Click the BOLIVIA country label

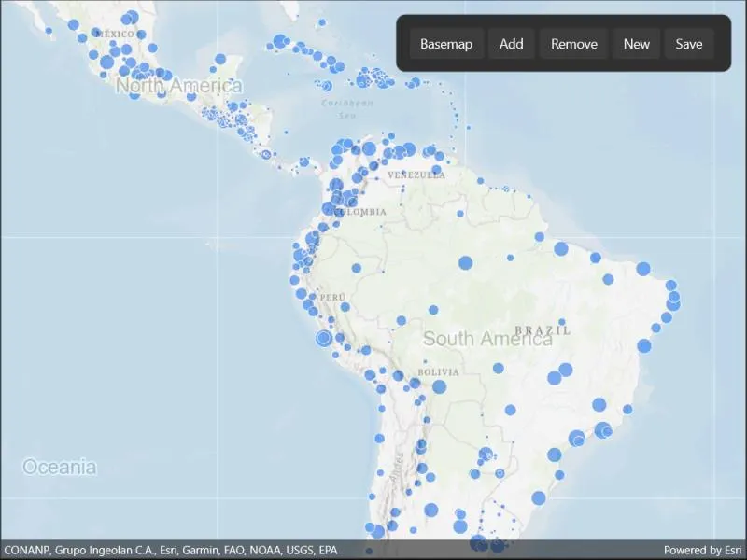438,372
